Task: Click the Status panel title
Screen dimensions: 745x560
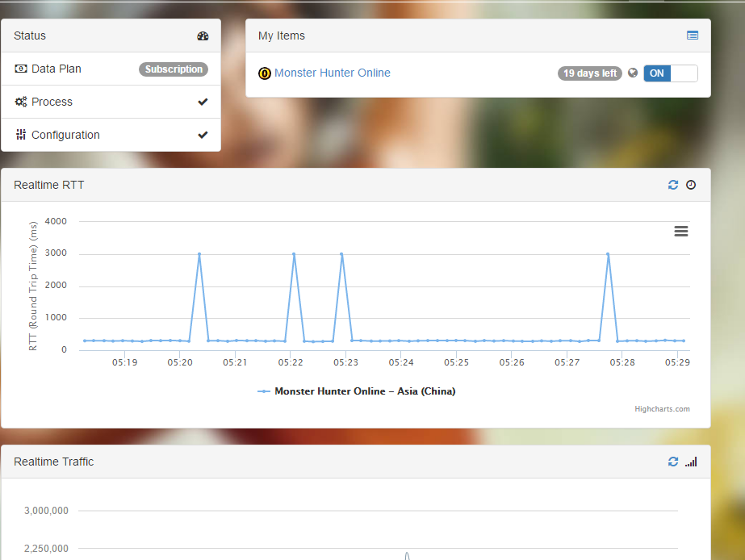Action: coord(30,36)
